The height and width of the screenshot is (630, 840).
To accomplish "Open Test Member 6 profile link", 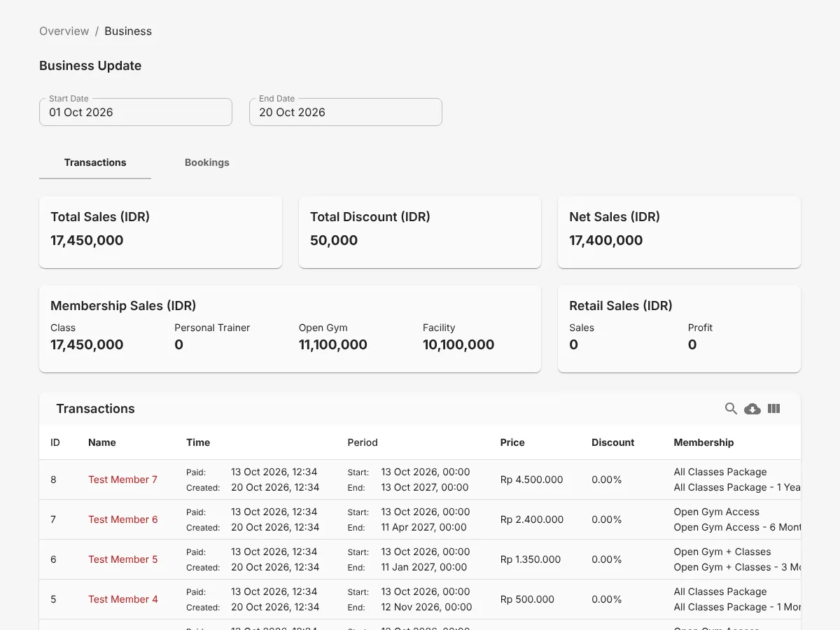I will click(122, 519).
